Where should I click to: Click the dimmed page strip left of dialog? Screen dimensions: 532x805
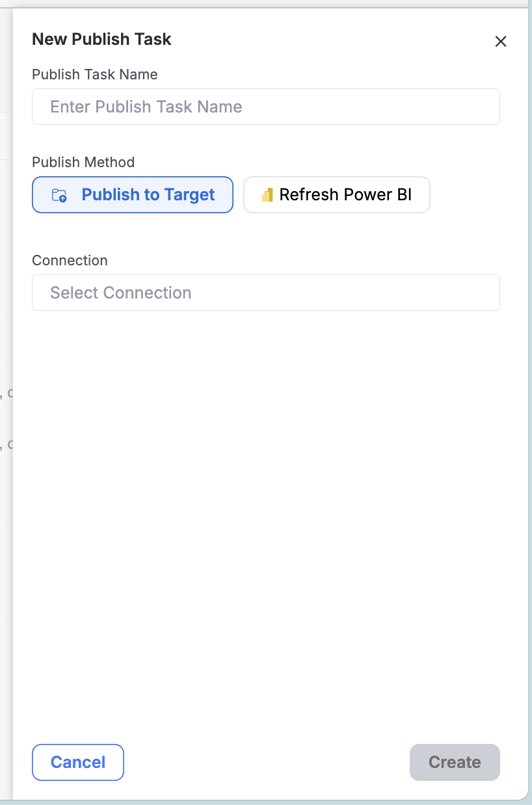pyautogui.click(x=6, y=403)
